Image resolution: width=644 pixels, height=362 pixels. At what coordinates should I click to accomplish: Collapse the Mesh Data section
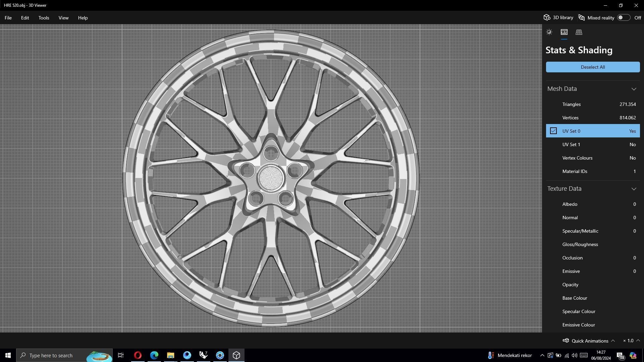(x=634, y=89)
